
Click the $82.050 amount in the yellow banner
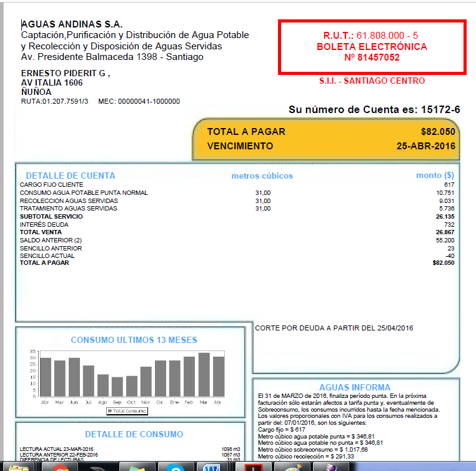tap(438, 132)
